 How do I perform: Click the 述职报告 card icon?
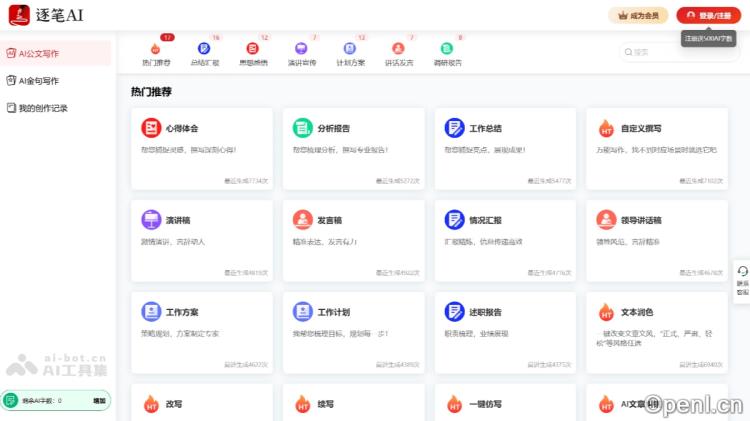tap(454, 311)
